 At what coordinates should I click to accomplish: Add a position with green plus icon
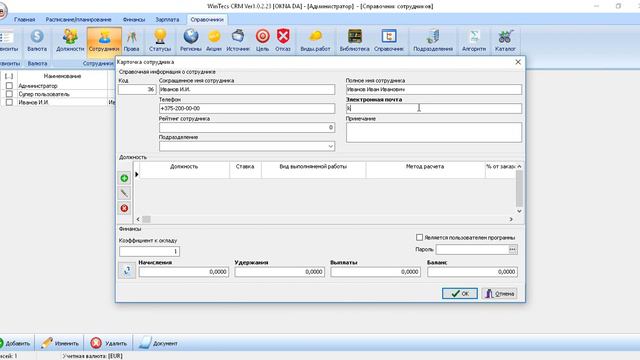[x=124, y=178]
